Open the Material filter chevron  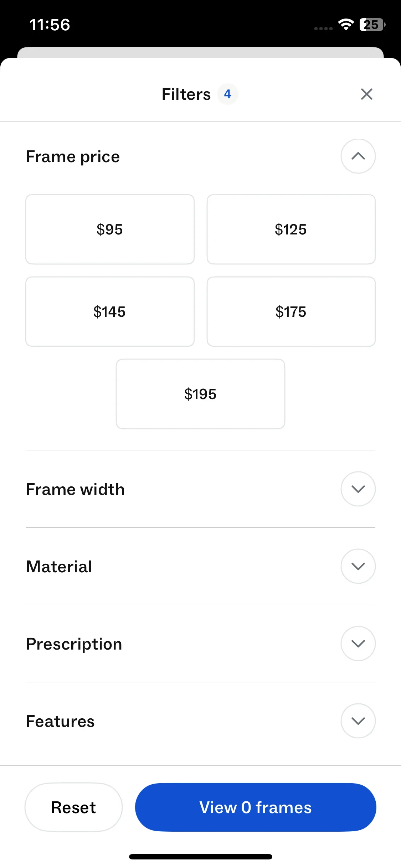358,566
